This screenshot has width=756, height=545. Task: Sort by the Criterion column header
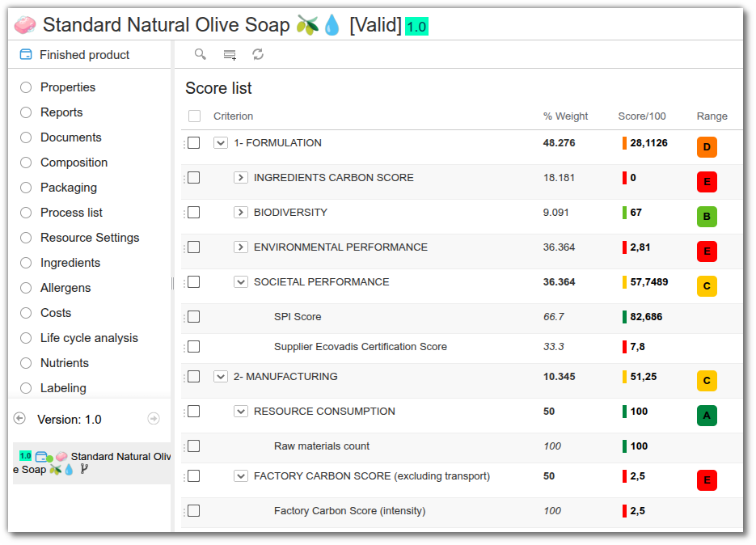[x=234, y=116]
